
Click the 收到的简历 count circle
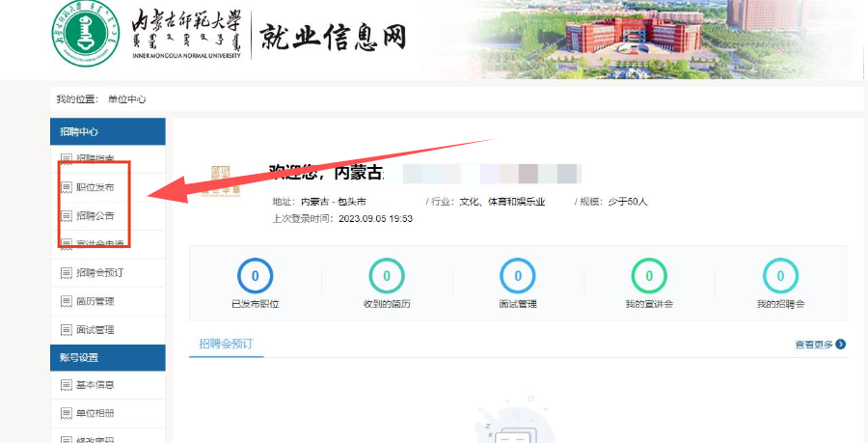click(x=387, y=276)
